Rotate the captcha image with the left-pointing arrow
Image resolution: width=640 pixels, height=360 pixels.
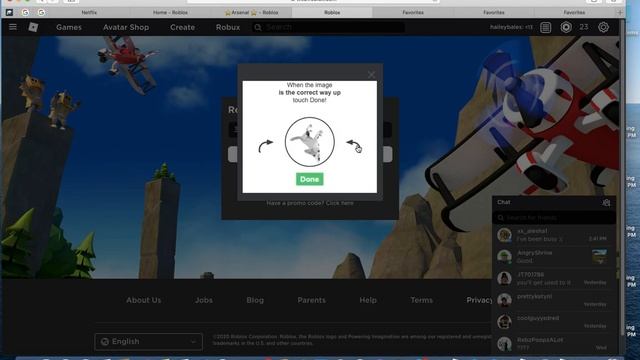pos(353,145)
